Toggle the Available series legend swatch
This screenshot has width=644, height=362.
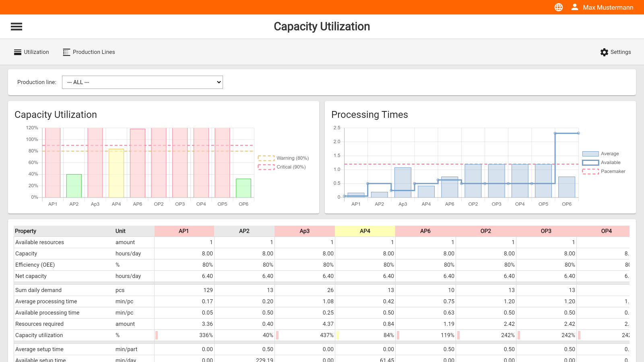click(x=590, y=162)
